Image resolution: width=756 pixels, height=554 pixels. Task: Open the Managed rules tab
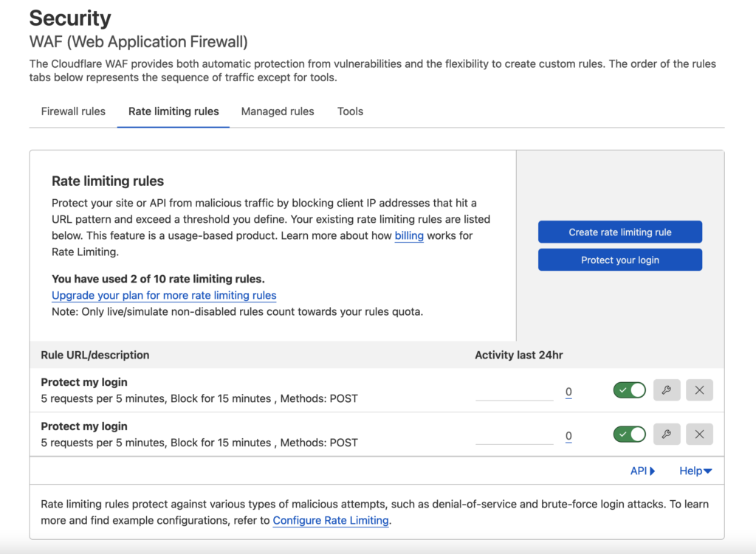(x=278, y=111)
